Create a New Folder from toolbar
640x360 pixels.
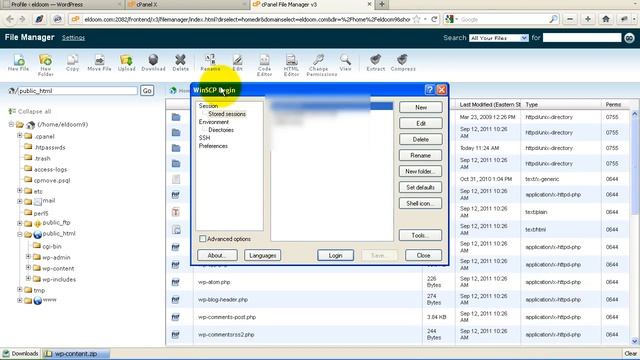45,65
